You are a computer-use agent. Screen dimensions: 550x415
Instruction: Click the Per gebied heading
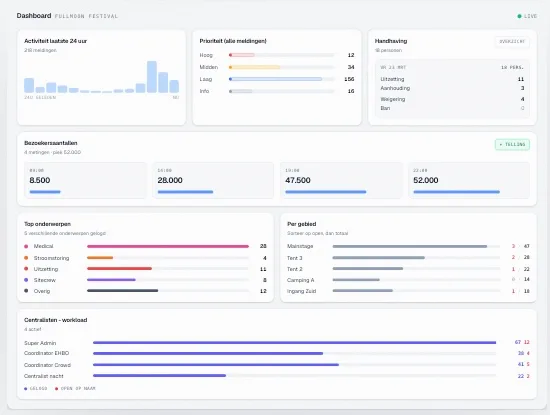302,224
